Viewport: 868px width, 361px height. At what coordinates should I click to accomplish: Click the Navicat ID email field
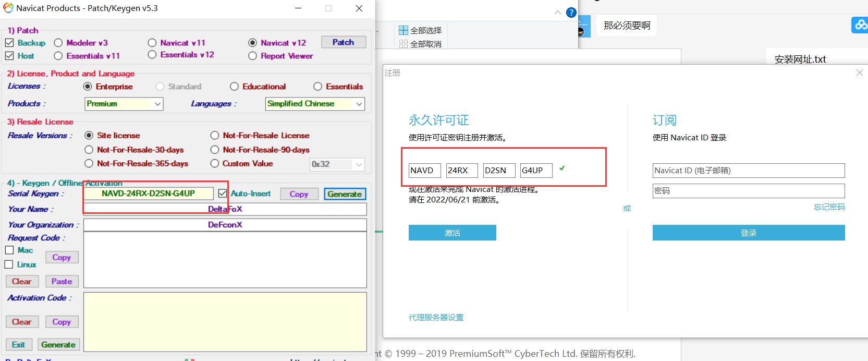pos(749,171)
